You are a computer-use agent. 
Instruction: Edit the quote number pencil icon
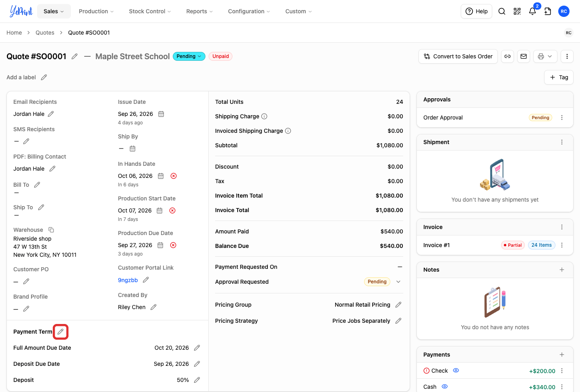(x=75, y=56)
